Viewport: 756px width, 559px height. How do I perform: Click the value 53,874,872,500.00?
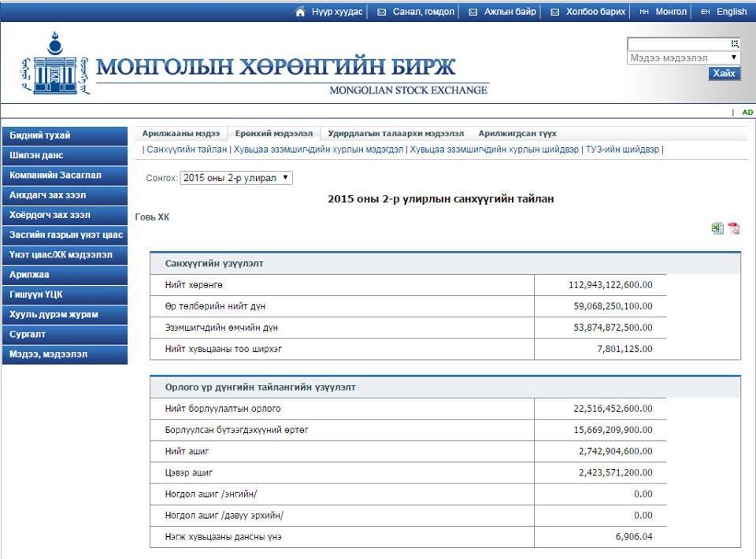tap(613, 328)
